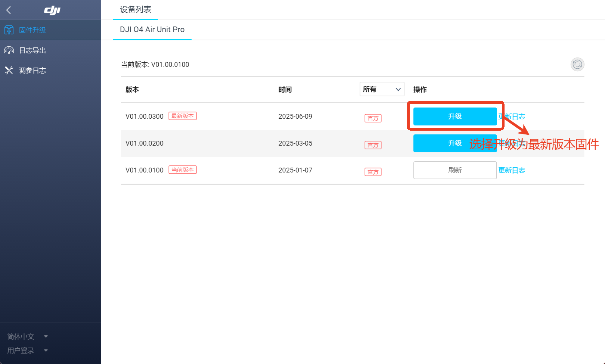This screenshot has height=364, width=605.
Task: Open the 所有 filter dropdown
Action: tap(382, 89)
